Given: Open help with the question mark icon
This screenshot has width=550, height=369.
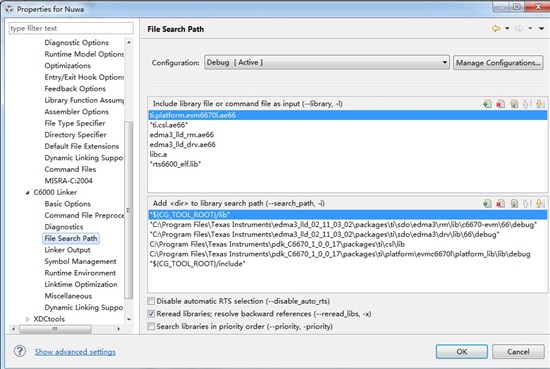Looking at the screenshot, I should 20,351.
